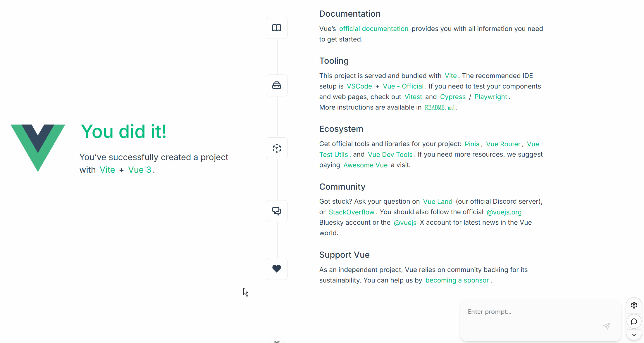Viewport: 644px width, 343px height.
Task: Visit the Pinia link
Action: (472, 144)
